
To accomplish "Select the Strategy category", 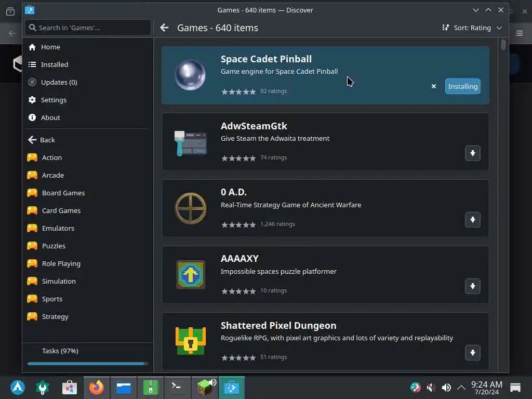I will pos(87,316).
